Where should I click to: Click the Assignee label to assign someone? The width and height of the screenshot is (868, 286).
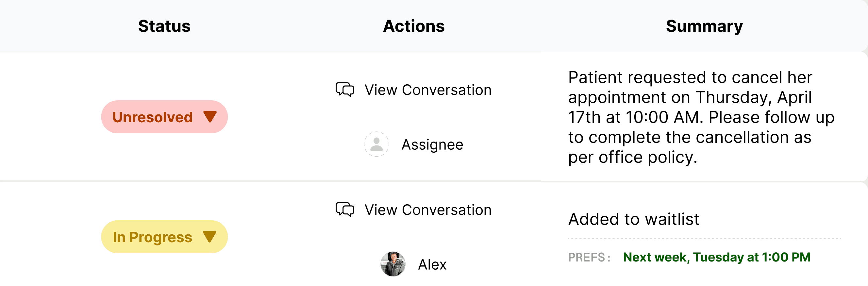coord(432,144)
